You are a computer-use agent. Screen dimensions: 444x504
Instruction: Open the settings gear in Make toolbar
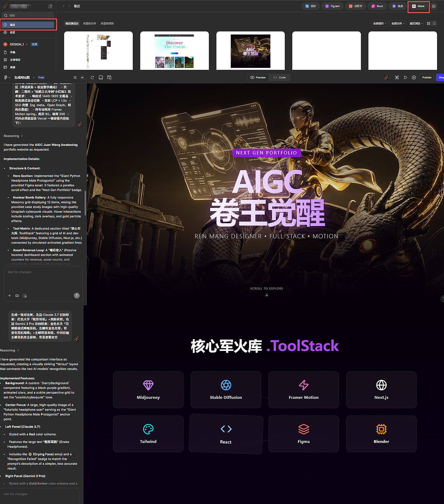pos(414,77)
